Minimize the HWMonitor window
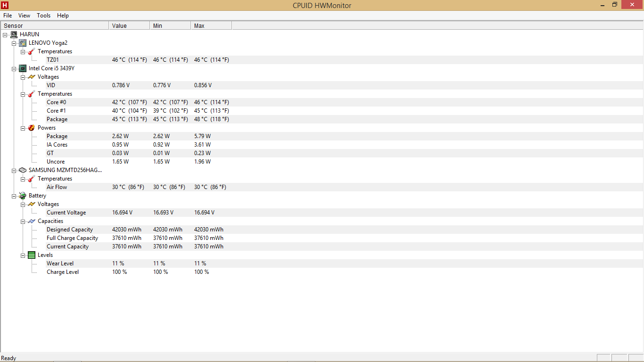The image size is (644, 362). click(603, 5)
